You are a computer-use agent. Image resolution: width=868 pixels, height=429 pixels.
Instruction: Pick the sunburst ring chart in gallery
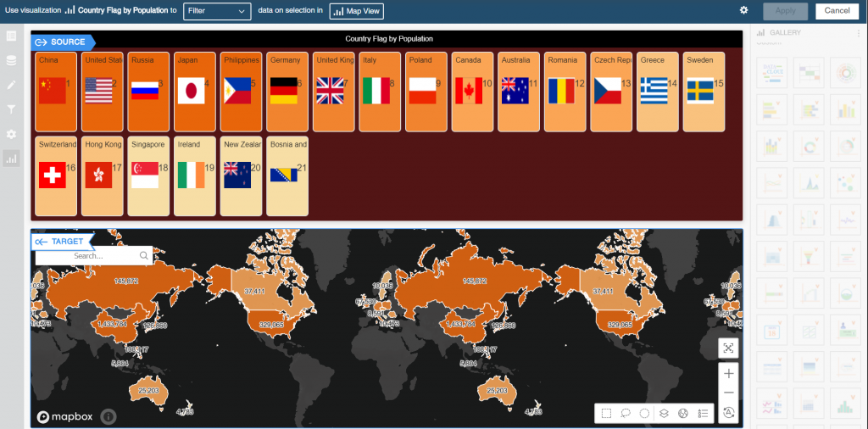[845, 73]
